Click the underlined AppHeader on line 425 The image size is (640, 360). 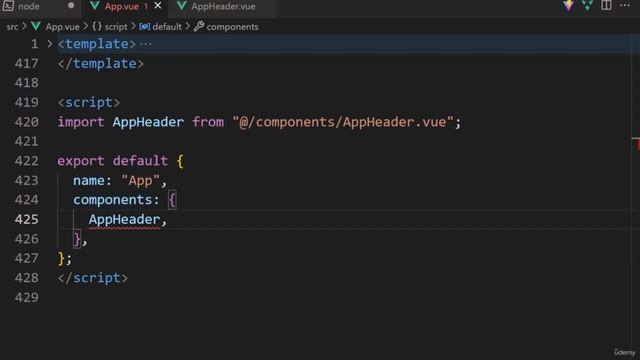click(124, 220)
